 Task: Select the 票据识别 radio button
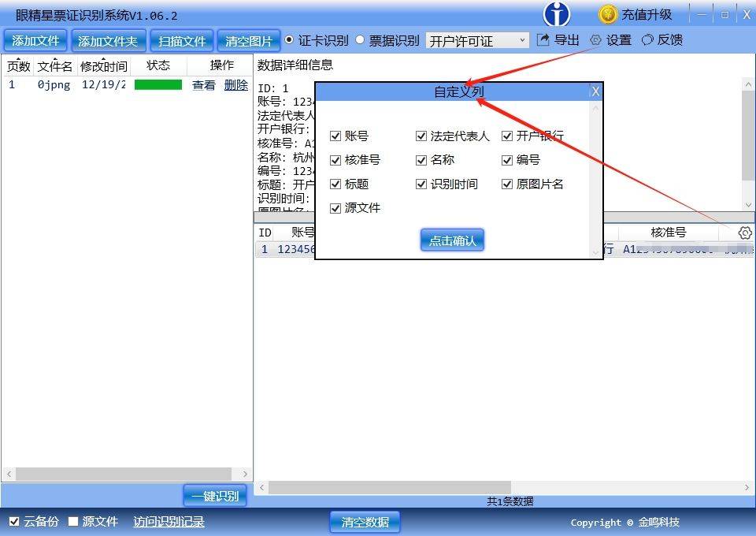360,40
